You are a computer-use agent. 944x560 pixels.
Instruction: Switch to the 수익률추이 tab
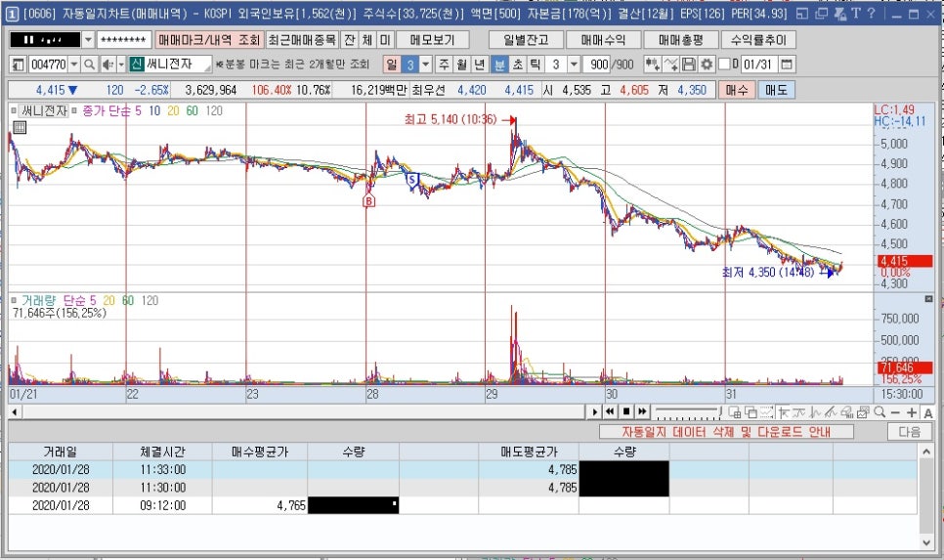[x=758, y=40]
